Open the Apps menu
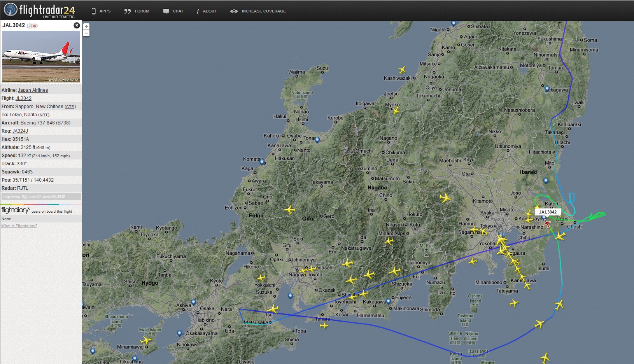 101,11
